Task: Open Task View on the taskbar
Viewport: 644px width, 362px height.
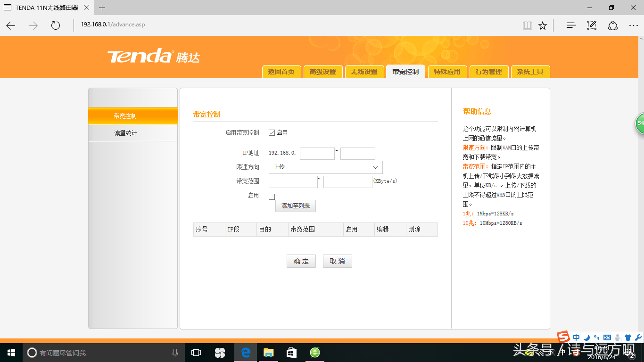Action: tap(196, 353)
